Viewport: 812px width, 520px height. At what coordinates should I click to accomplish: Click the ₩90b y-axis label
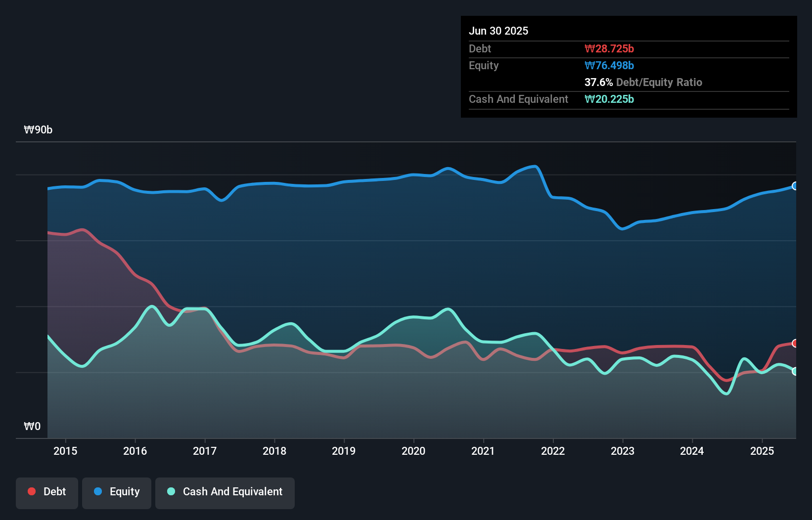(x=38, y=130)
